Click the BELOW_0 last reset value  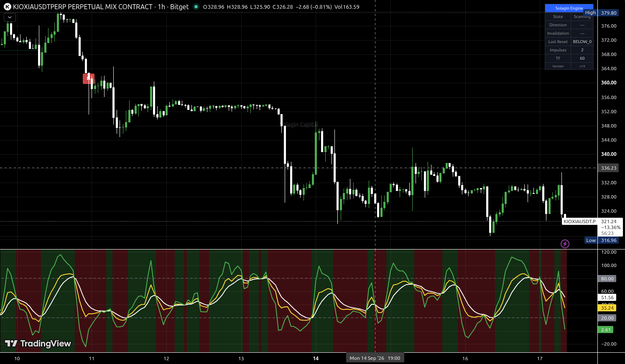[x=582, y=42]
